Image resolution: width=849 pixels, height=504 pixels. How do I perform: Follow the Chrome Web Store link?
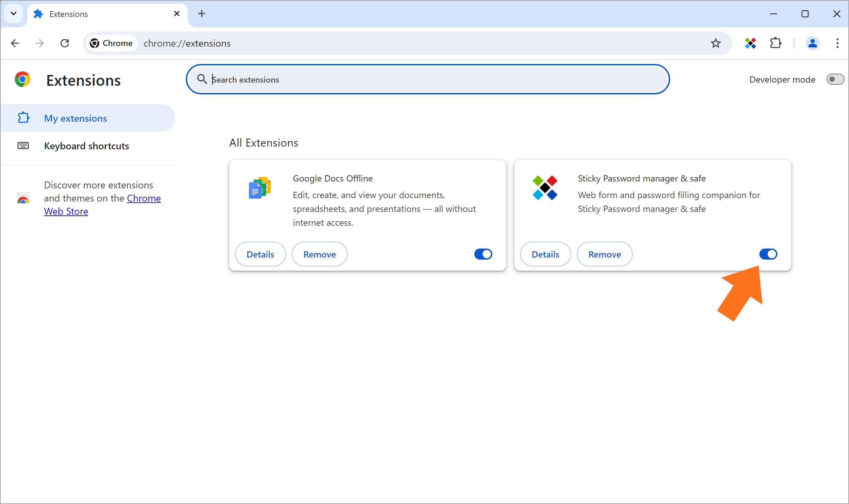(144, 198)
